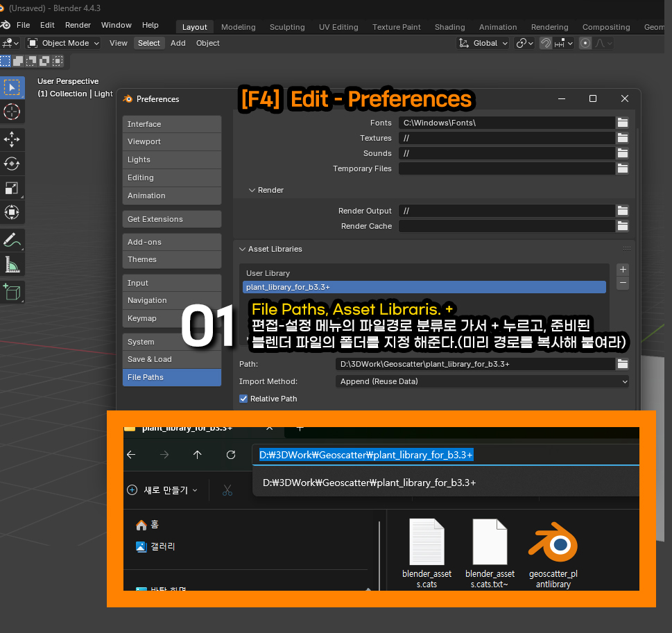Open the Save & Load preferences section
This screenshot has height=633, width=672.
point(172,359)
